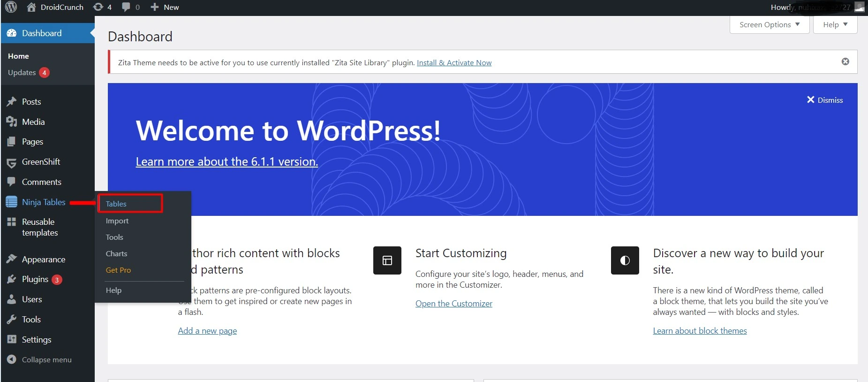The image size is (868, 382).
Task: Open the user avatar in admin bar
Action: (859, 7)
